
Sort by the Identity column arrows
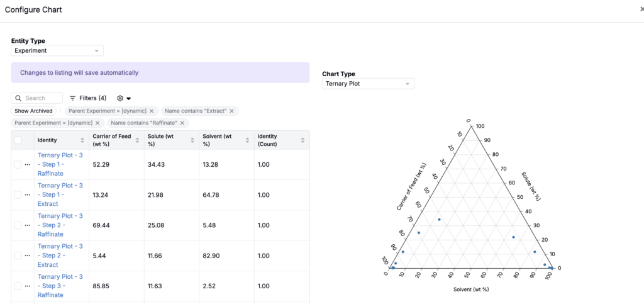pyautogui.click(x=82, y=140)
